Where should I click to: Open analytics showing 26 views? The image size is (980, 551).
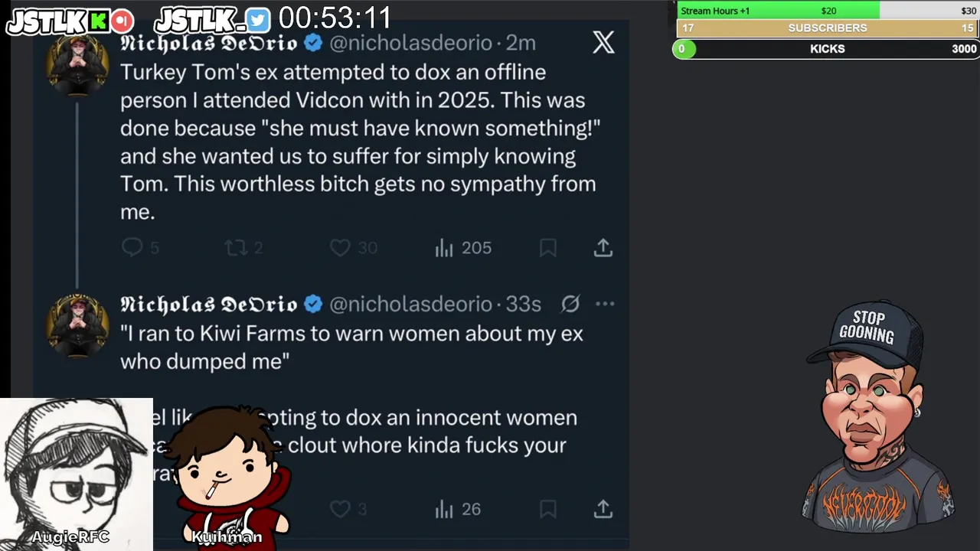coord(445,509)
